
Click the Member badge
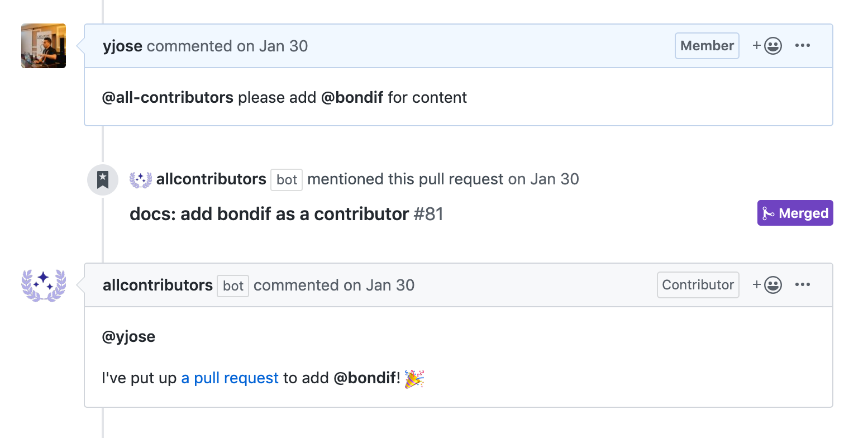(707, 46)
